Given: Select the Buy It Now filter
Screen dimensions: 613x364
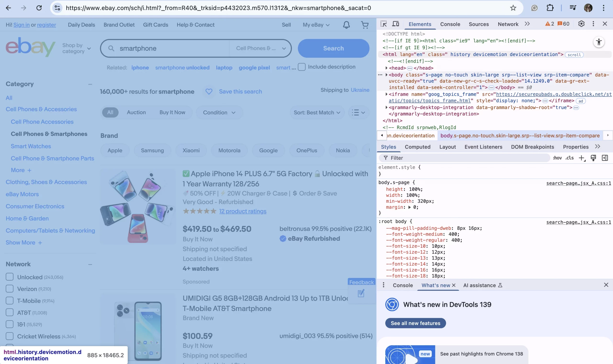Looking at the screenshot, I should coord(172,112).
